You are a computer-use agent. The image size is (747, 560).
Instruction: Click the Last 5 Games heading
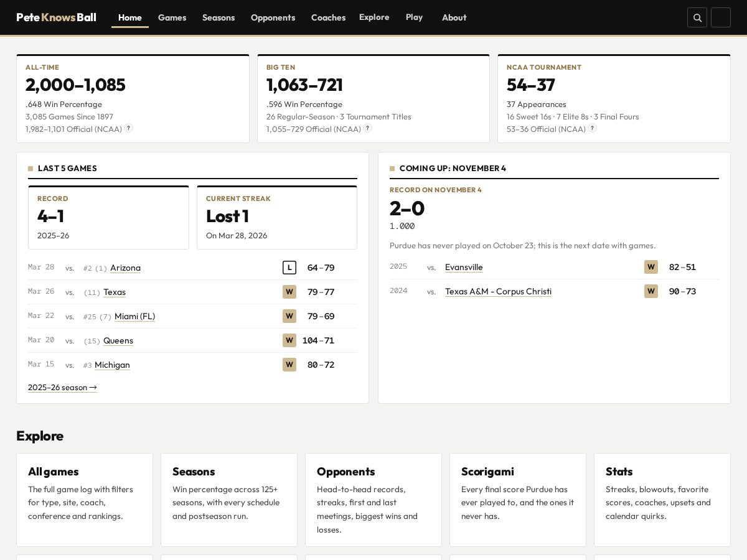[67, 168]
